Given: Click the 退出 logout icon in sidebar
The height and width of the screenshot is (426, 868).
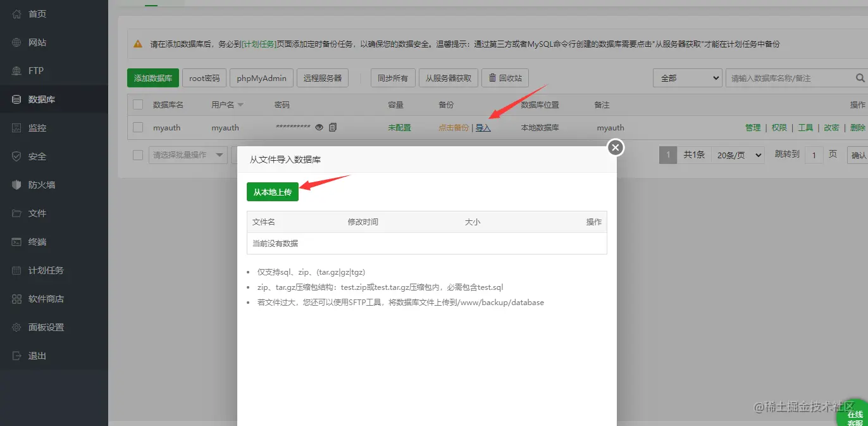Looking at the screenshot, I should click(16, 356).
